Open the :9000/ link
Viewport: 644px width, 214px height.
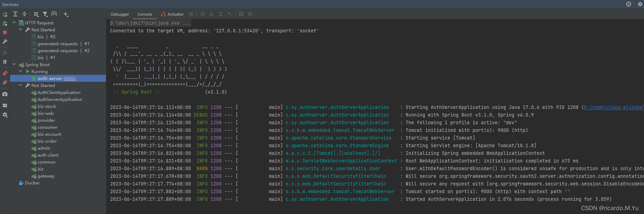point(70,79)
